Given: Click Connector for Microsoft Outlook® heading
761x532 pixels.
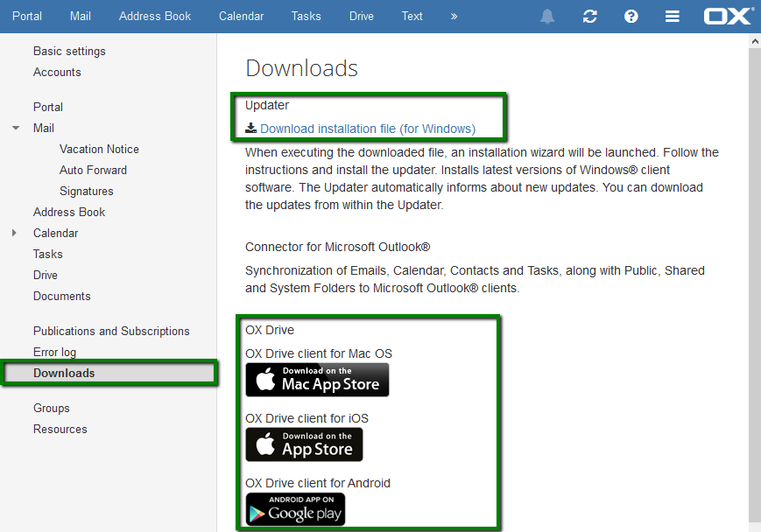Looking at the screenshot, I should (x=337, y=247).
